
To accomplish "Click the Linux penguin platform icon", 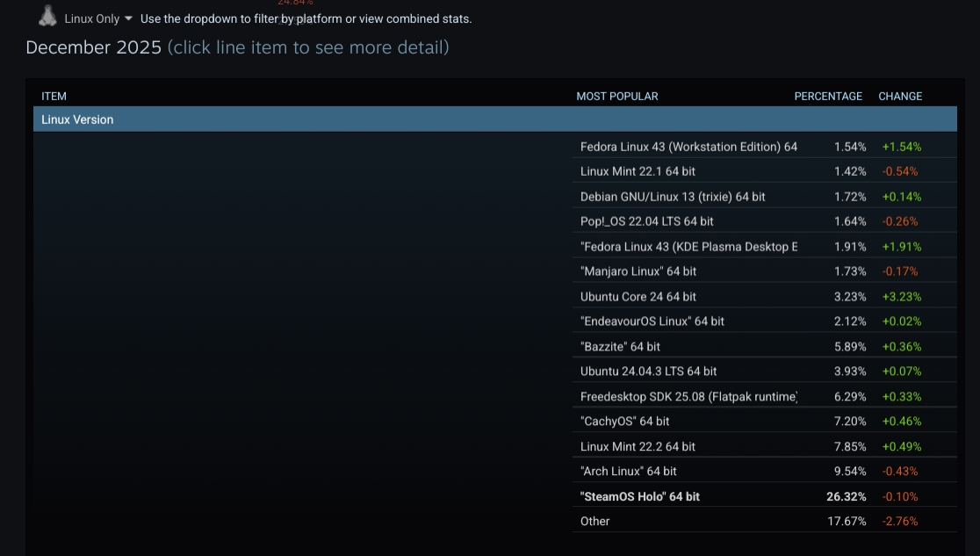I will pyautogui.click(x=47, y=17).
